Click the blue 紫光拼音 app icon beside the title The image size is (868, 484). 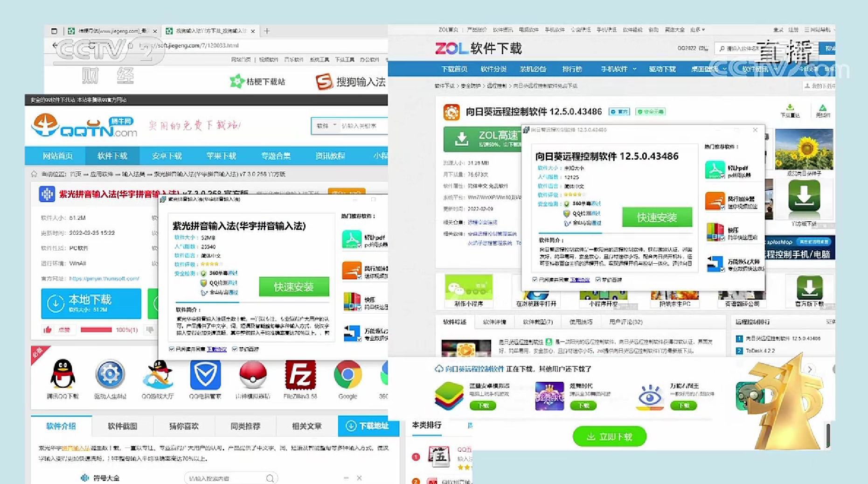(47, 194)
